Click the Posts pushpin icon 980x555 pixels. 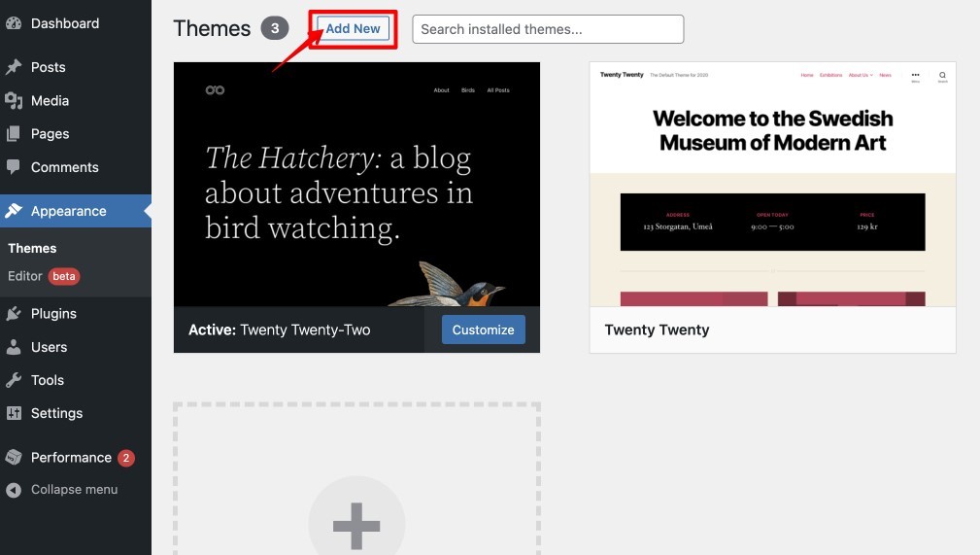point(14,67)
